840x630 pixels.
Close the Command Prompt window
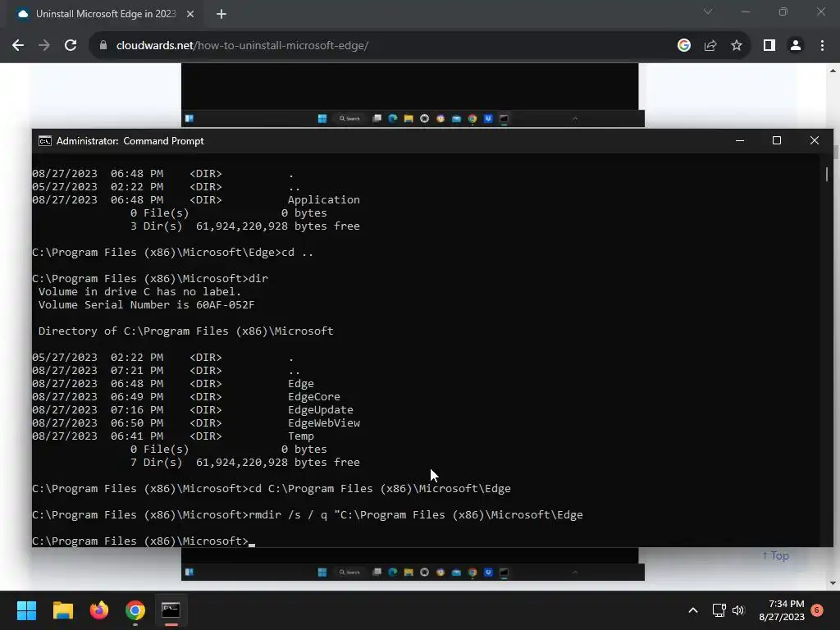click(x=815, y=140)
